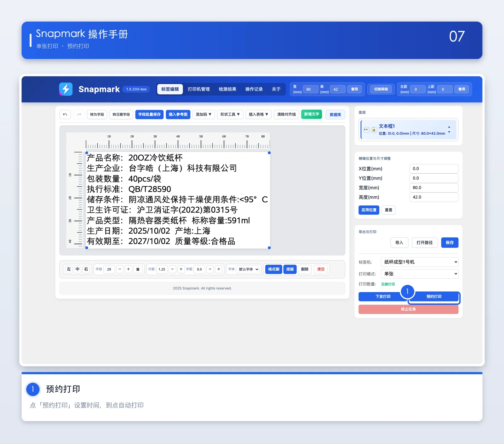Click the undo arrow button
Image resolution: width=504 pixels, height=444 pixels.
click(x=65, y=115)
